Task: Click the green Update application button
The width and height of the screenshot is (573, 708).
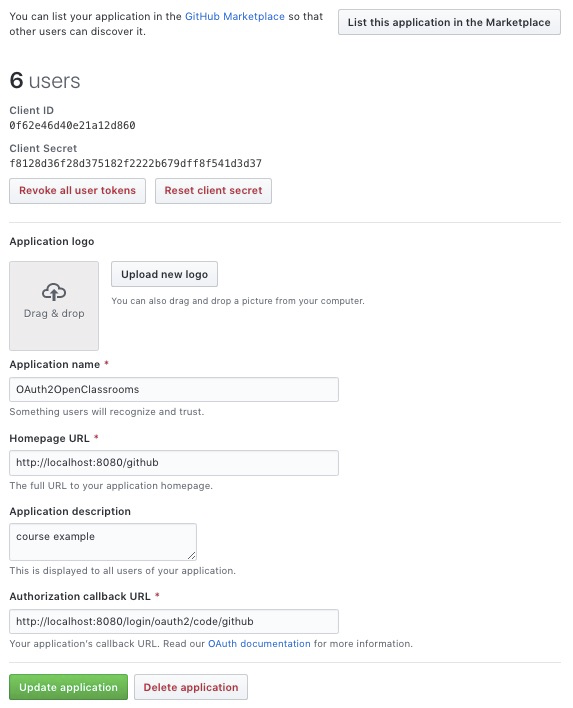Action: pyautogui.click(x=68, y=687)
